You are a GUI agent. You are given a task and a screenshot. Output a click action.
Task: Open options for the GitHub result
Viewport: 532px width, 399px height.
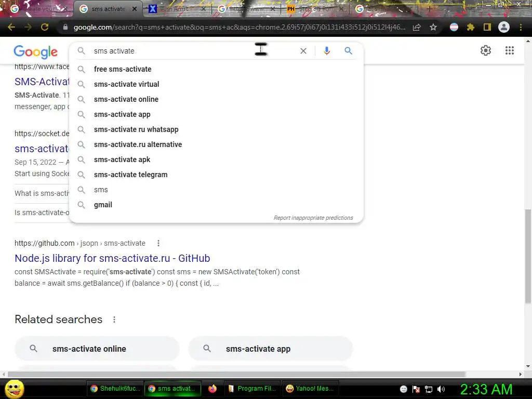pos(158,243)
